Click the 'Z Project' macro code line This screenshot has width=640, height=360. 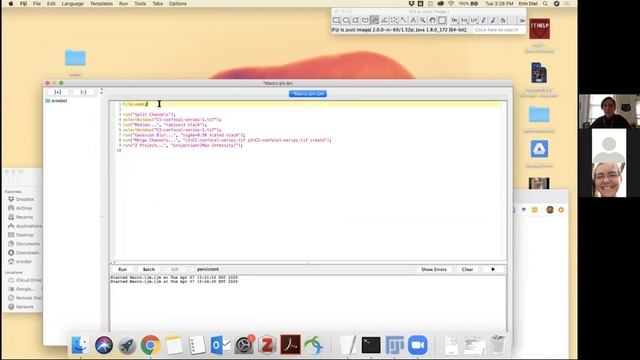[x=182, y=145]
